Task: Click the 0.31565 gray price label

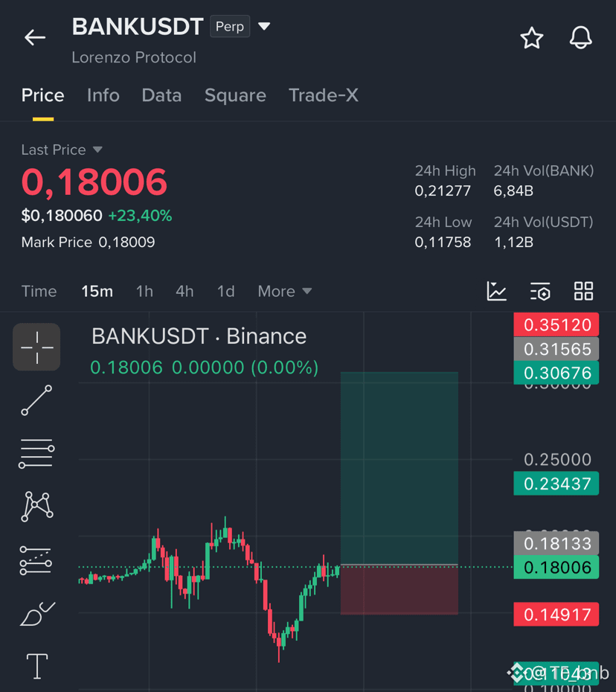Action: coord(556,349)
